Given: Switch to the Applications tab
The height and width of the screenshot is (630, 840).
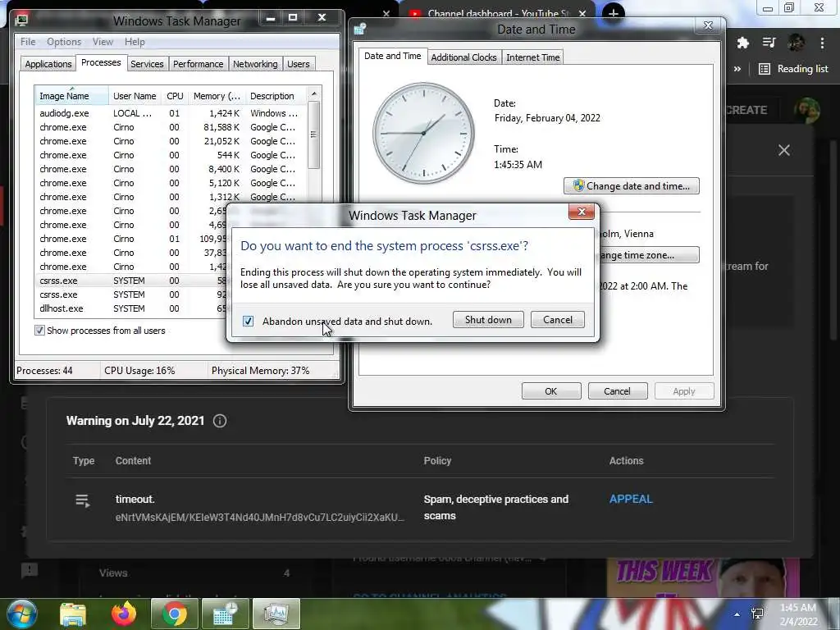Looking at the screenshot, I should click(48, 64).
